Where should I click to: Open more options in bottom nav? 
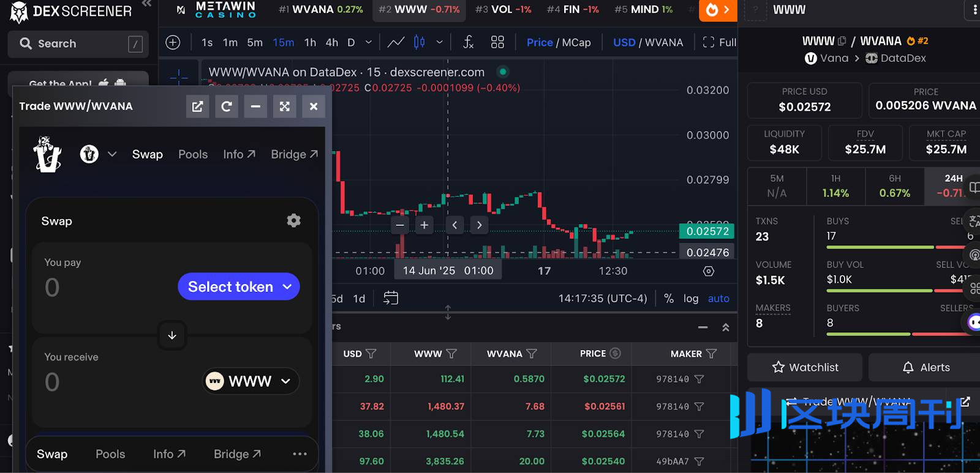tap(300, 454)
